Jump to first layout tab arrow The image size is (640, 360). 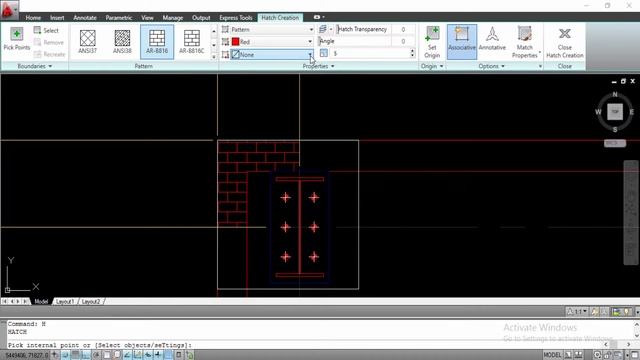(4, 301)
